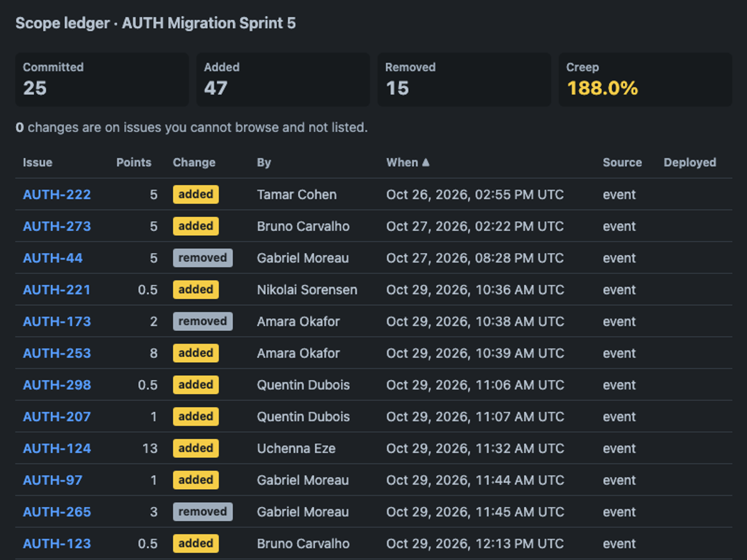
Task: Click points value 13 in AUTH-124 row
Action: [x=150, y=449]
